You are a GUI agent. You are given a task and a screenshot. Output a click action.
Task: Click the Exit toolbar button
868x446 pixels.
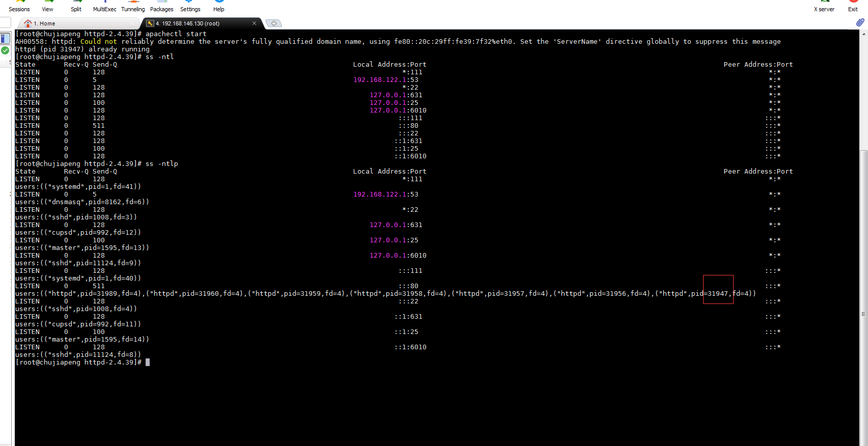[x=853, y=6]
